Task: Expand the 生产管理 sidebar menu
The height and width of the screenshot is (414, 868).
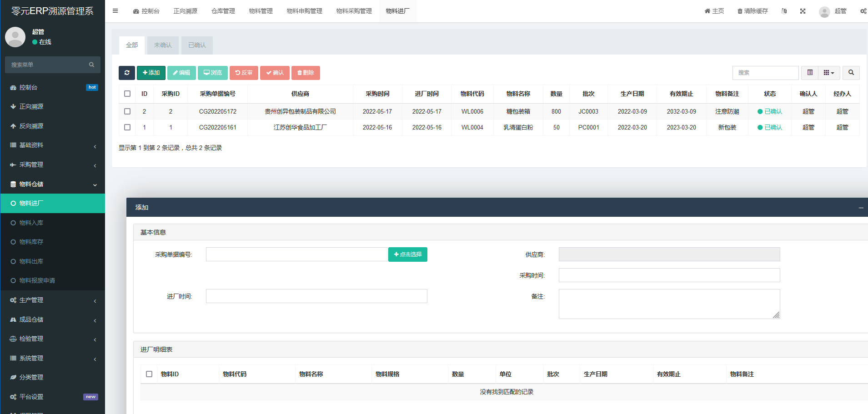Action: pos(52,300)
